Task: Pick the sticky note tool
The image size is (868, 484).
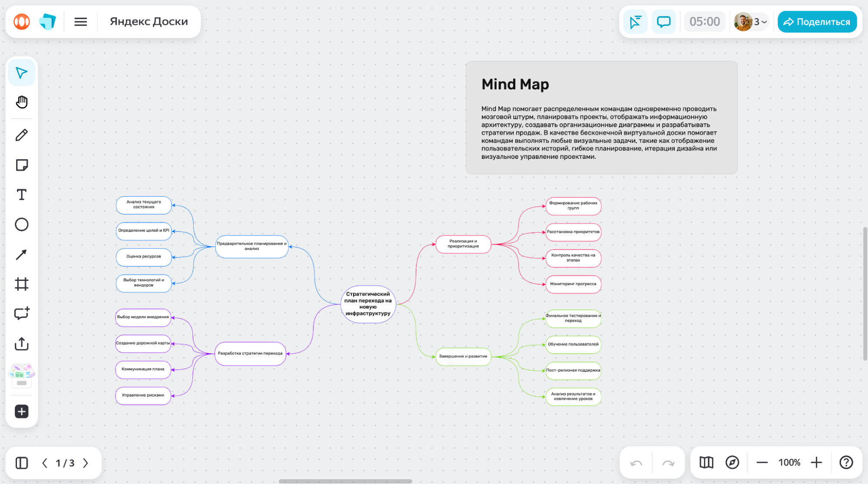Action: tap(22, 165)
